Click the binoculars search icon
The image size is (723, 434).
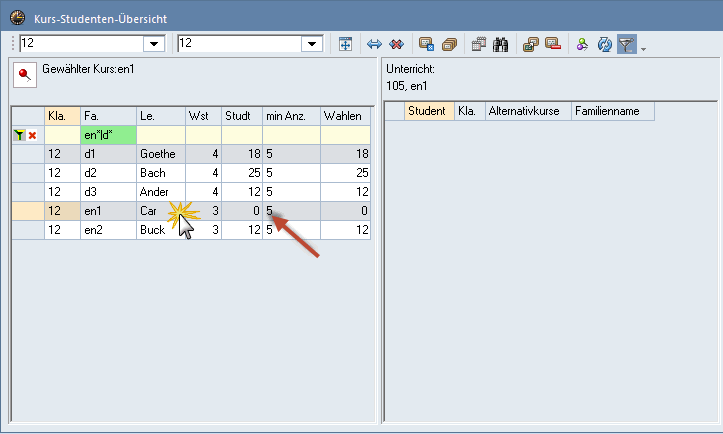tap(500, 44)
